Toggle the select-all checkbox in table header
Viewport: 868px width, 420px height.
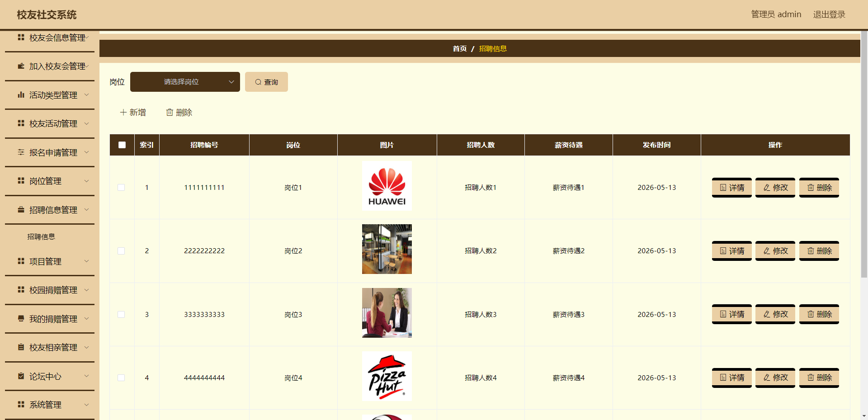121,145
